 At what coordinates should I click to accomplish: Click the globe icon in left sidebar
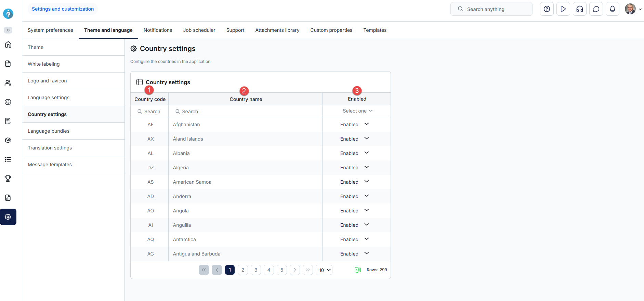tap(8, 102)
